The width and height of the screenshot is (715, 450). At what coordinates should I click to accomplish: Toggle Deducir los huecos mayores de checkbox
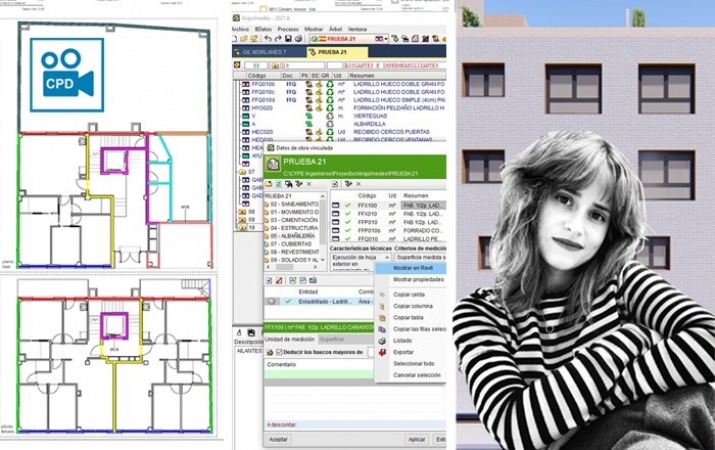279,352
